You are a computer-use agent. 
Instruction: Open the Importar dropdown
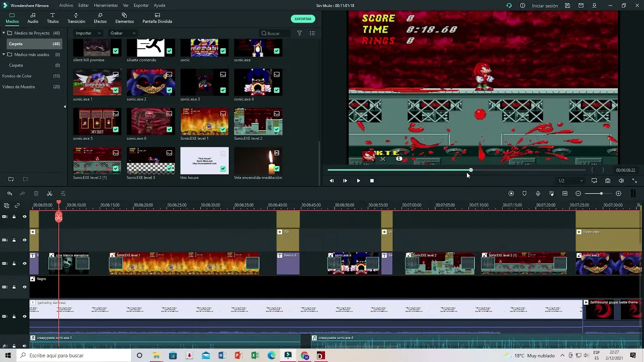point(88,33)
